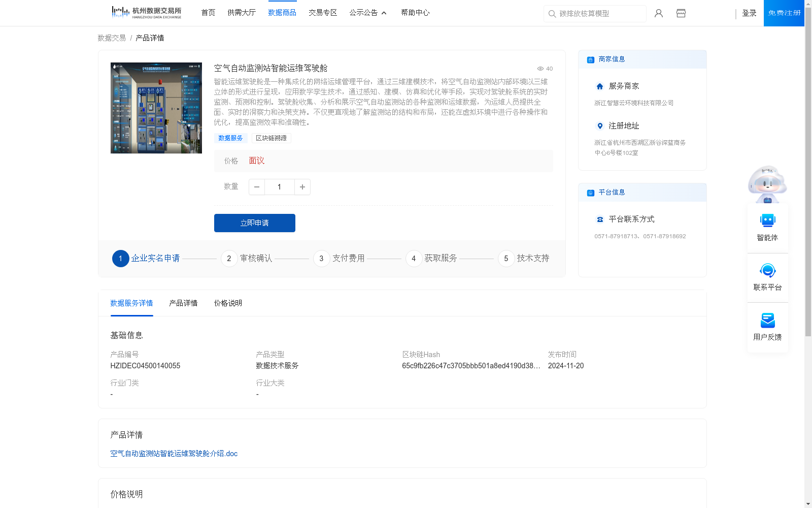Viewport: 812px width, 508px height.
Task: Click product type 数据技术服务
Action: tap(277, 366)
